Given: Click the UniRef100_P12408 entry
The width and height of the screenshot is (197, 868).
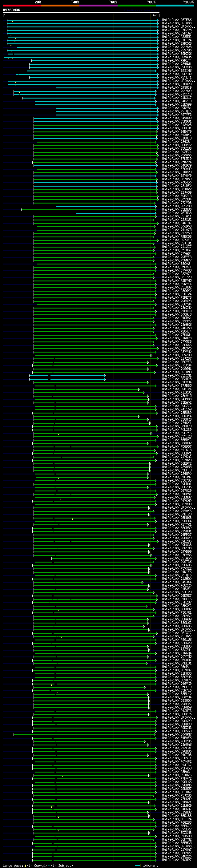Looking at the screenshot, I should point(177,125).
